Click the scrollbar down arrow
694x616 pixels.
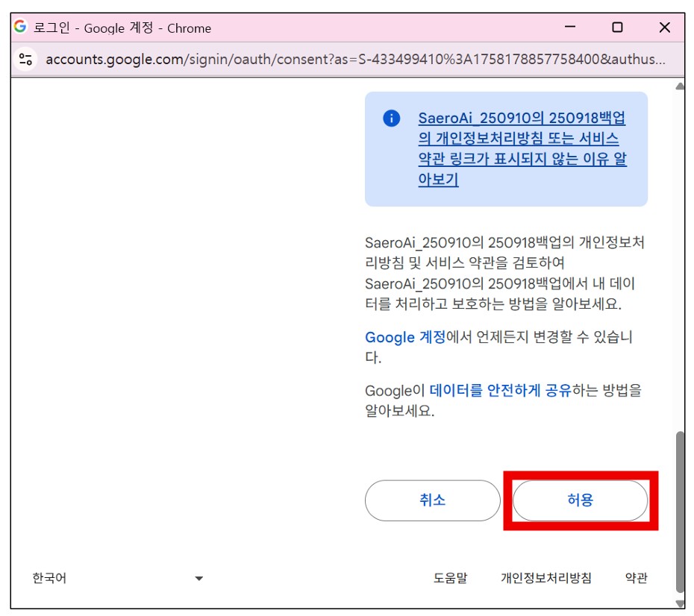[x=681, y=603]
